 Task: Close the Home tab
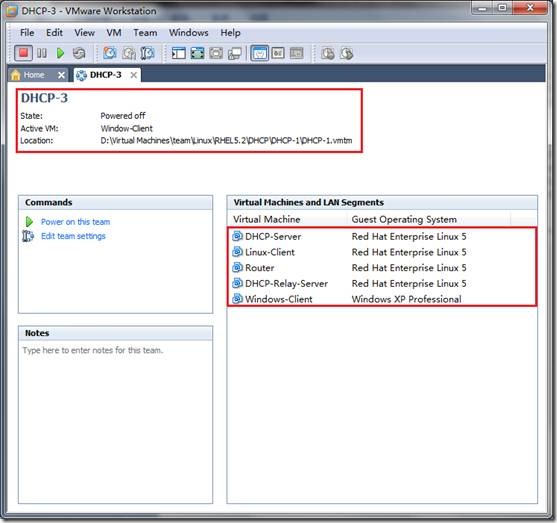click(61, 75)
